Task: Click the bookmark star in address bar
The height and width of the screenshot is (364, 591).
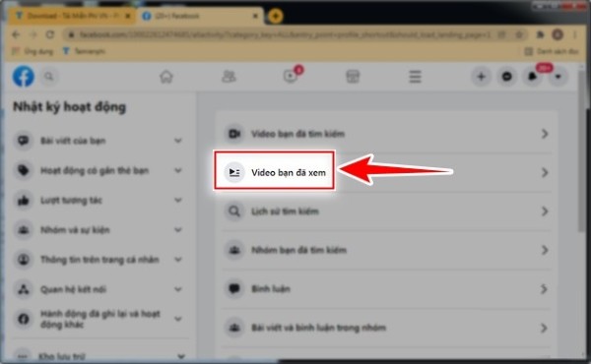Action: click(519, 34)
